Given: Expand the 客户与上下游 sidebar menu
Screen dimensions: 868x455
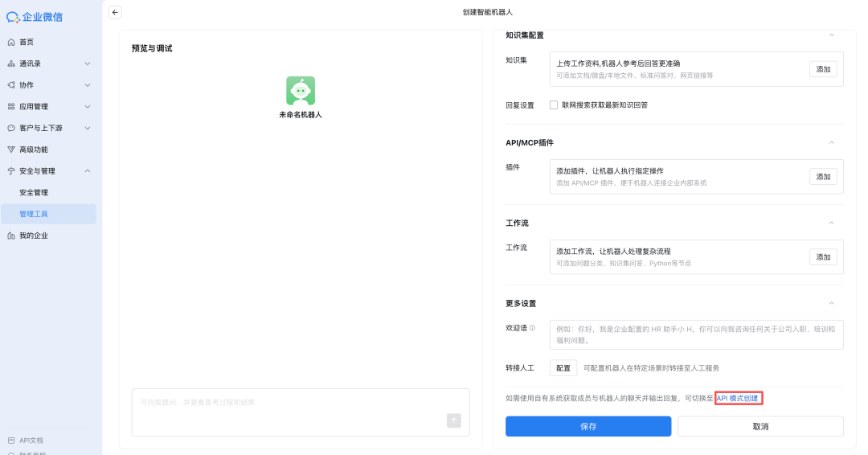Looking at the screenshot, I should pos(88,128).
